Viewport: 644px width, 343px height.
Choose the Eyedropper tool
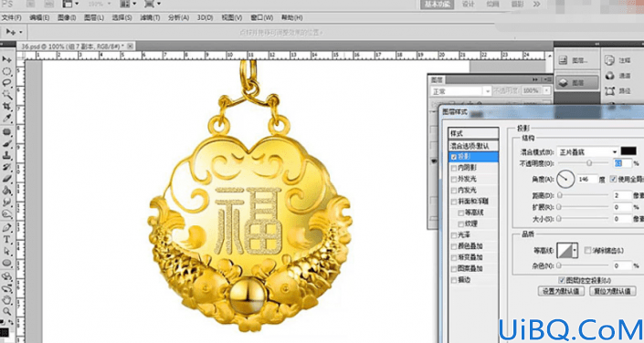(7, 119)
